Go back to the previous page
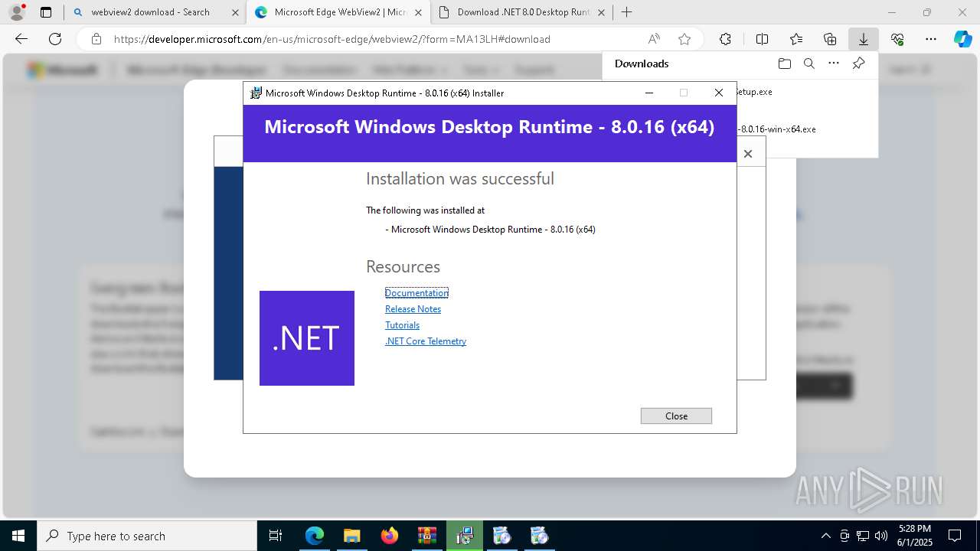This screenshot has height=551, width=980. pyautogui.click(x=21, y=39)
